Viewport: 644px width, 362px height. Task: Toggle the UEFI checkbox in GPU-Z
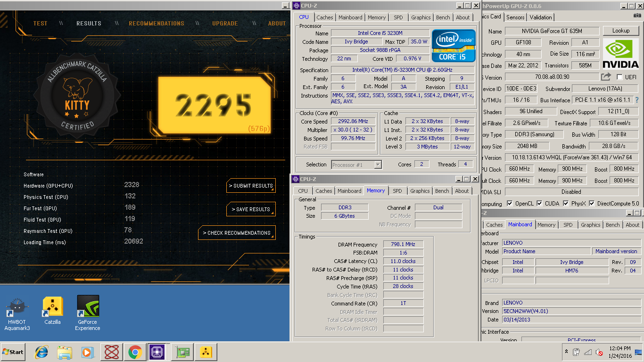[620, 77]
